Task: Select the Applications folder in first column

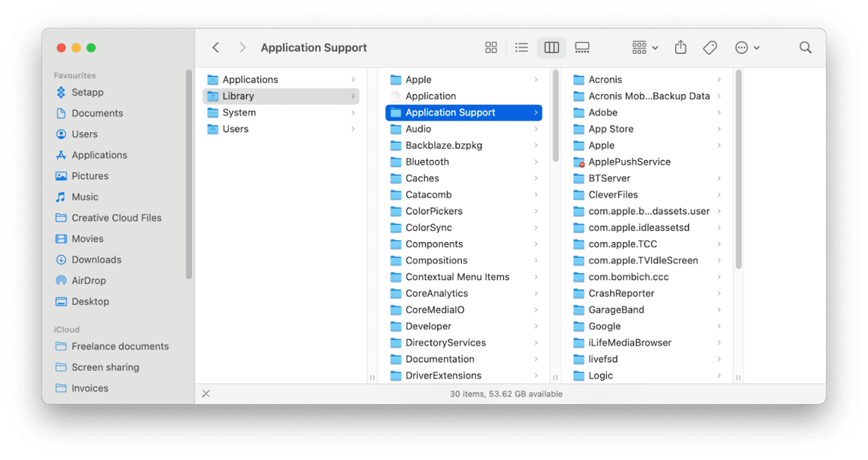Action: click(x=281, y=79)
